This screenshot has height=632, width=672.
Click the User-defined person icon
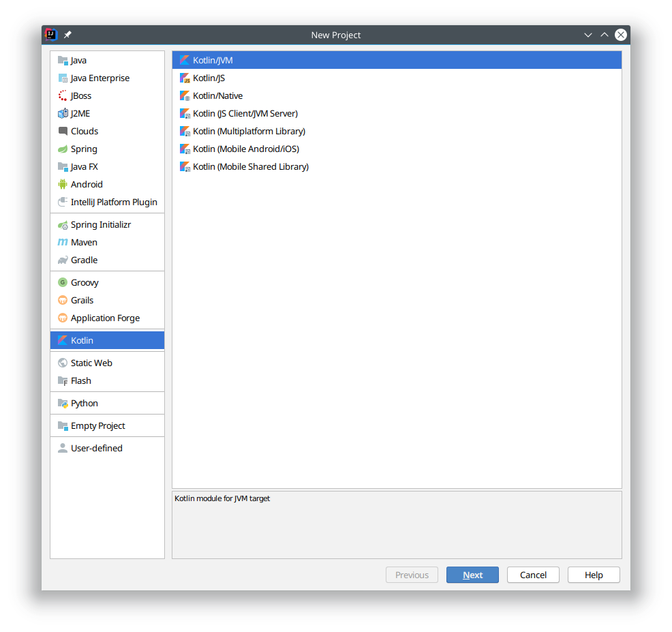[x=63, y=448]
